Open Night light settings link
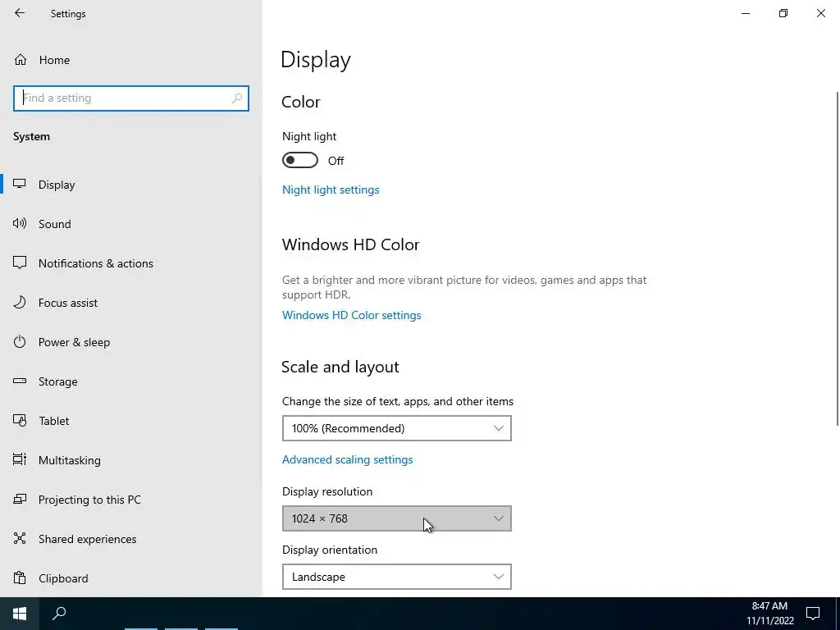 pyautogui.click(x=331, y=189)
